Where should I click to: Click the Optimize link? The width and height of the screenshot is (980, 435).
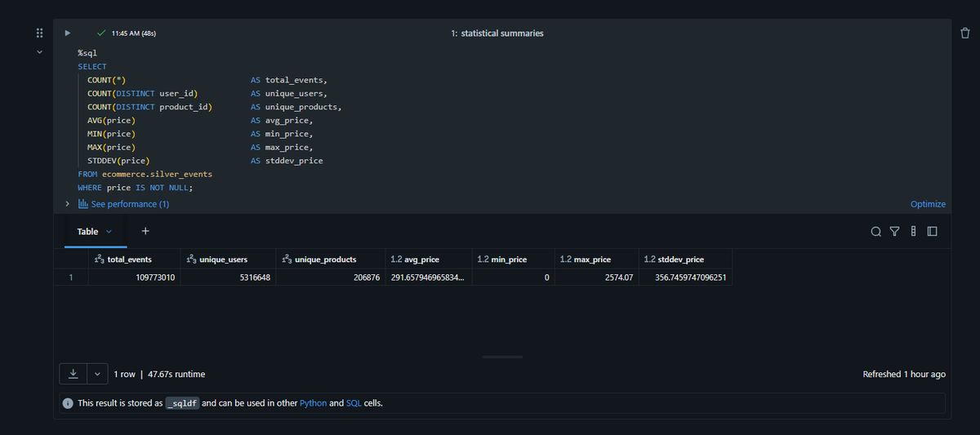(x=928, y=204)
